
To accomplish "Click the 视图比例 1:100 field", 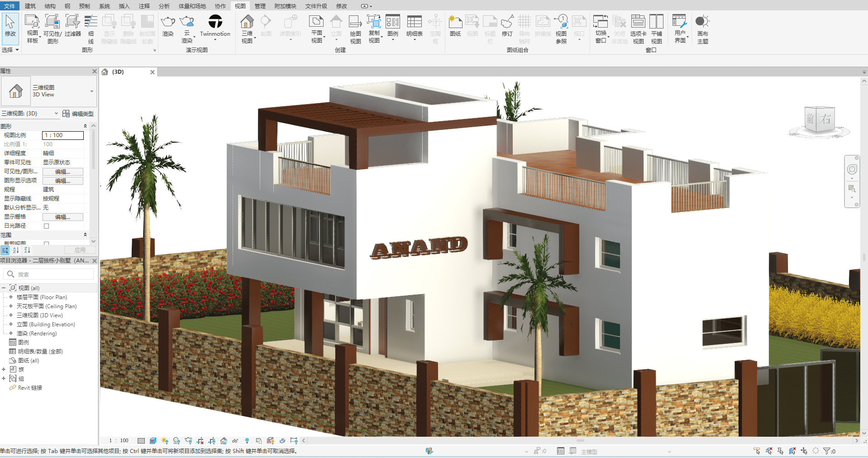I will click(62, 135).
